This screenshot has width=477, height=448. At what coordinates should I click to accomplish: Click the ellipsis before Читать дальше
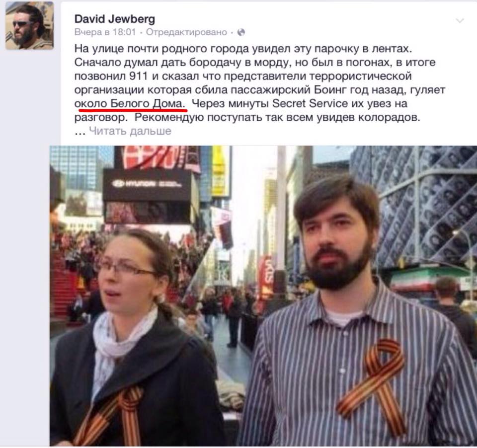coord(80,132)
